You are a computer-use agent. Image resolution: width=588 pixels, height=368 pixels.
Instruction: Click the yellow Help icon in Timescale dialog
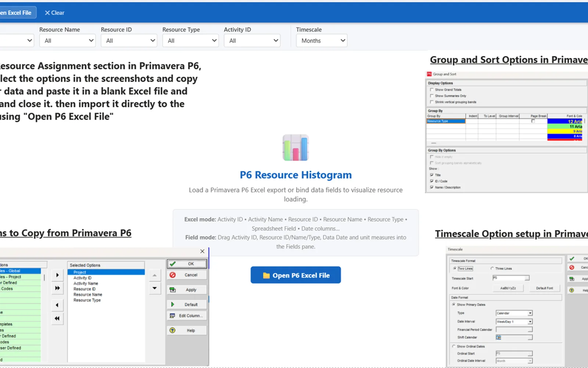(572, 290)
